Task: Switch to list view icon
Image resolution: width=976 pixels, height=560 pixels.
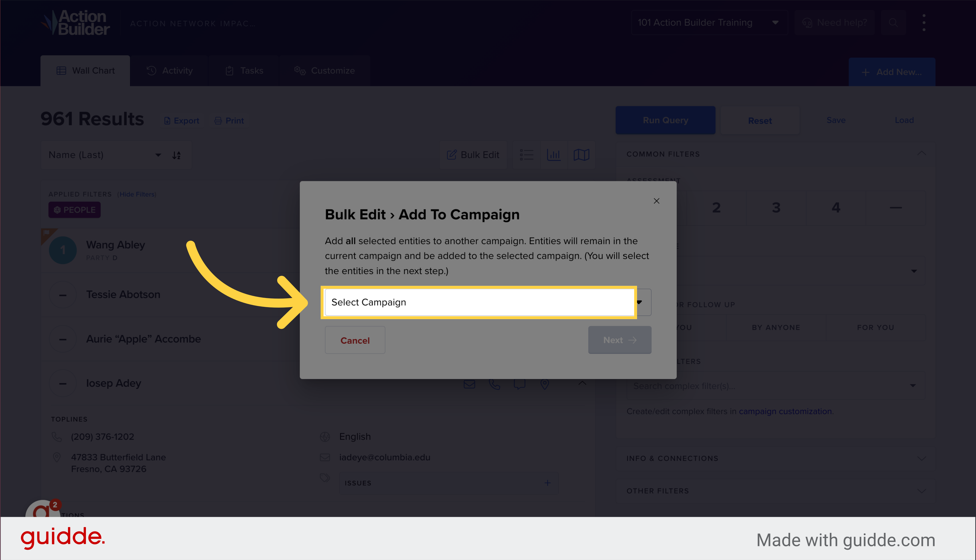Action: (527, 155)
